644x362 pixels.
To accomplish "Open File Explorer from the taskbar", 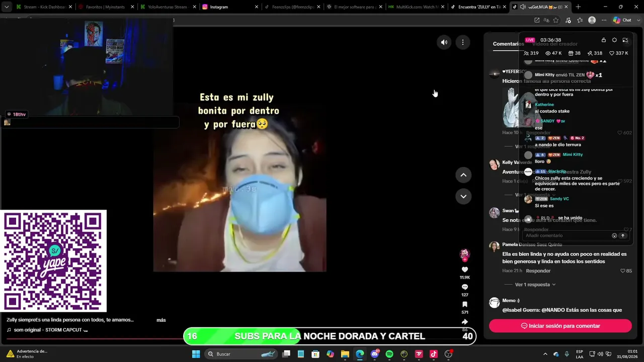I will [x=345, y=354].
